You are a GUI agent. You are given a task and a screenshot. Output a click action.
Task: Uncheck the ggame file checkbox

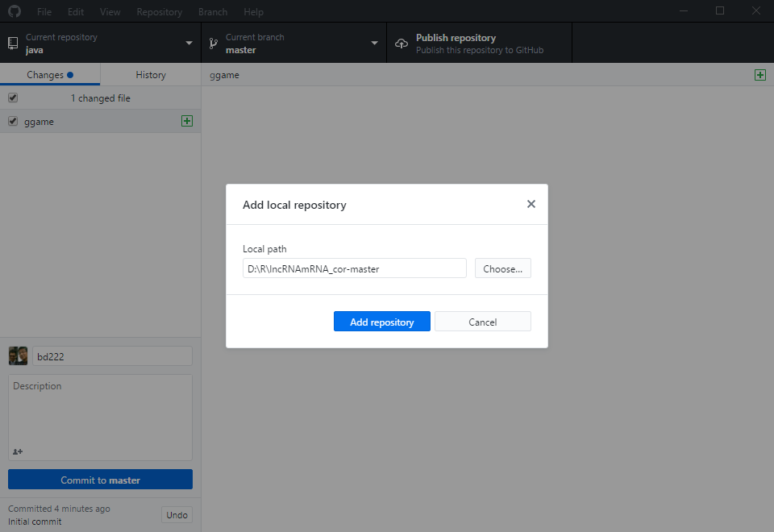(13, 121)
